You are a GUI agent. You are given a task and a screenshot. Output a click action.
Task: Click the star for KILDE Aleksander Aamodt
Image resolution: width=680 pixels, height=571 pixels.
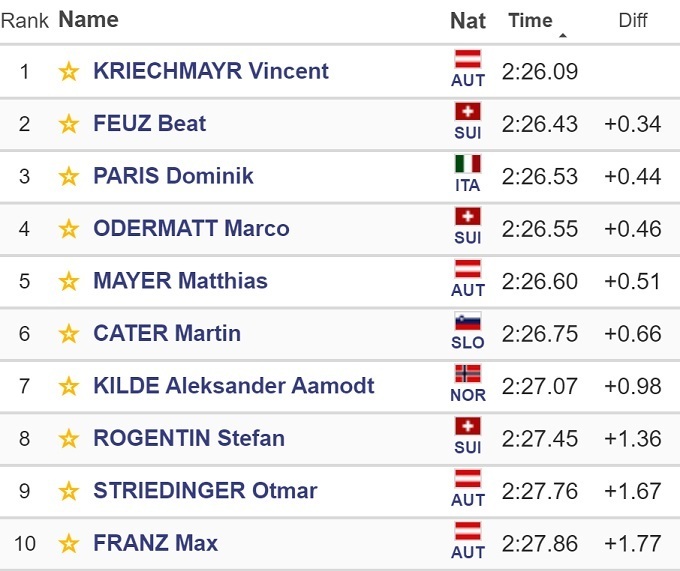point(68,386)
